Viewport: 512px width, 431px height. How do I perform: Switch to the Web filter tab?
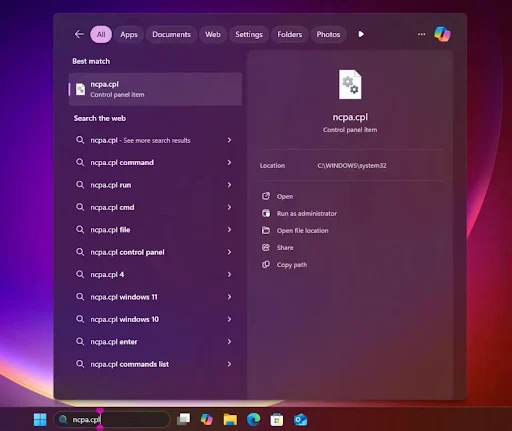click(x=213, y=34)
